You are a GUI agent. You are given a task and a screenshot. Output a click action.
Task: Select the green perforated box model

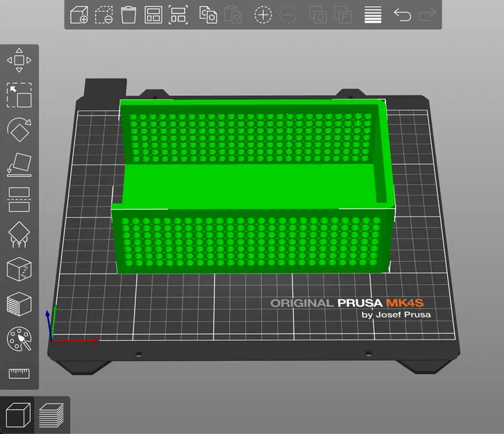click(252, 187)
